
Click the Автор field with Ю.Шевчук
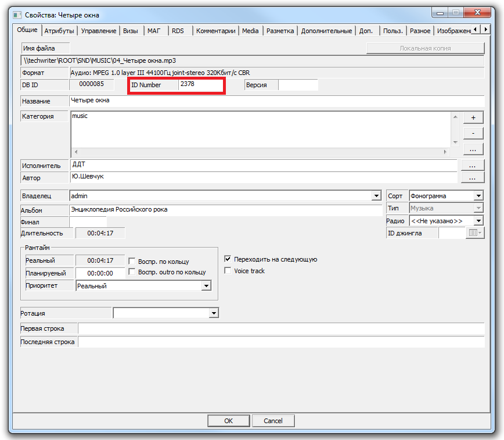(x=264, y=177)
